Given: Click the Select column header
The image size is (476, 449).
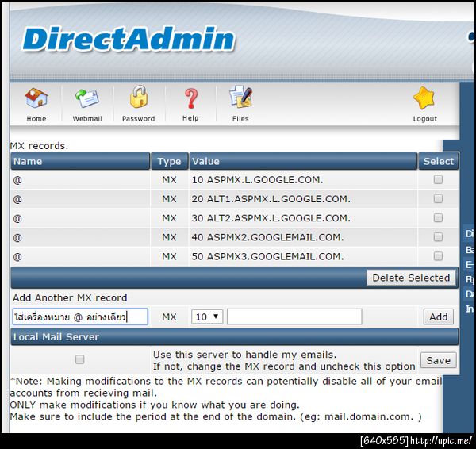Looking at the screenshot, I should point(439,161).
